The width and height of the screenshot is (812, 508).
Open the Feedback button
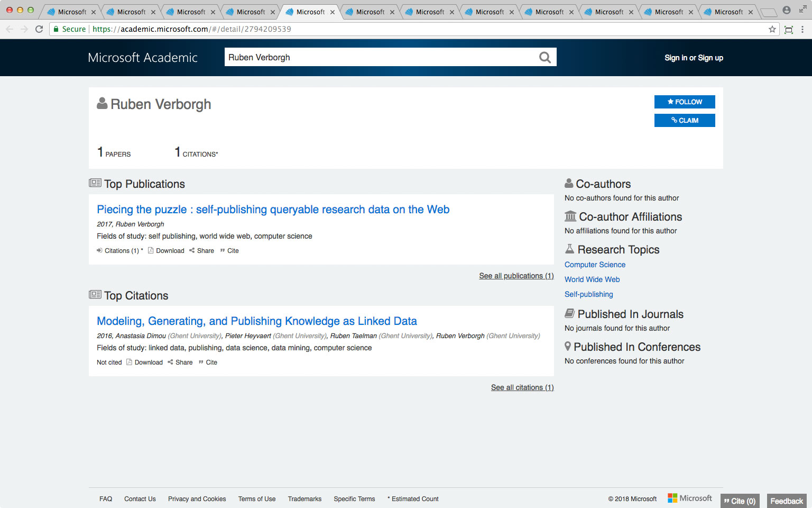coord(787,501)
